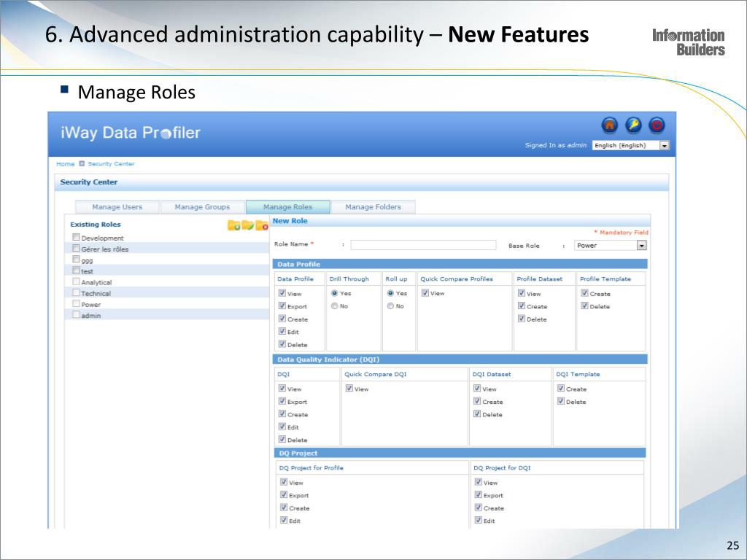
Task: Choose No for Roll up
Action: click(x=390, y=306)
